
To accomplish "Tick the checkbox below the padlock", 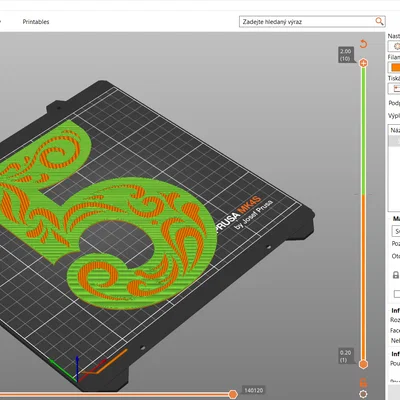I will pos(397,294).
